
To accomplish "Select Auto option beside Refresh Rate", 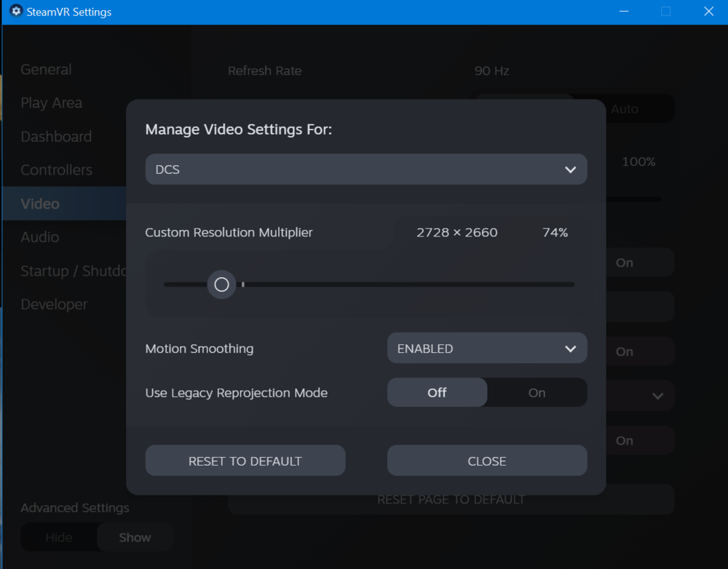I will 625,109.
